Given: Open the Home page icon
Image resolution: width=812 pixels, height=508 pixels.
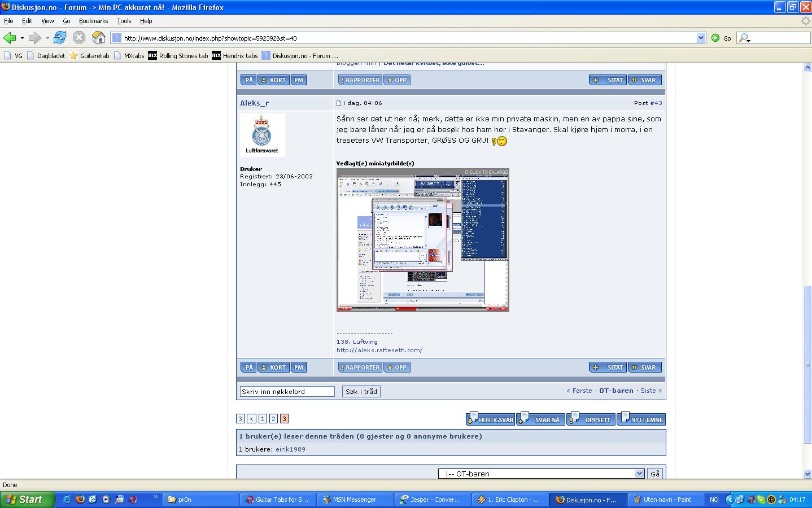Looking at the screenshot, I should pyautogui.click(x=98, y=38).
